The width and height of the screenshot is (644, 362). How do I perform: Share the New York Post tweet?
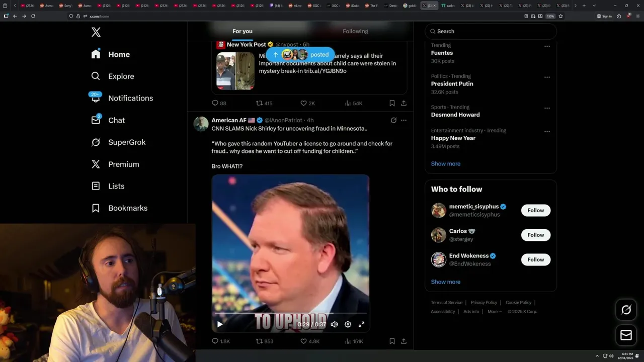404,103
